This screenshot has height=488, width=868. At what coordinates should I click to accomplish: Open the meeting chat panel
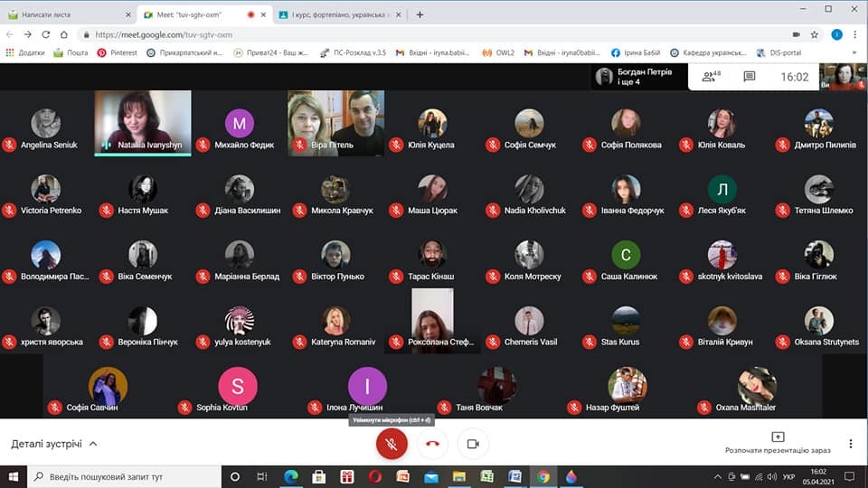click(749, 77)
